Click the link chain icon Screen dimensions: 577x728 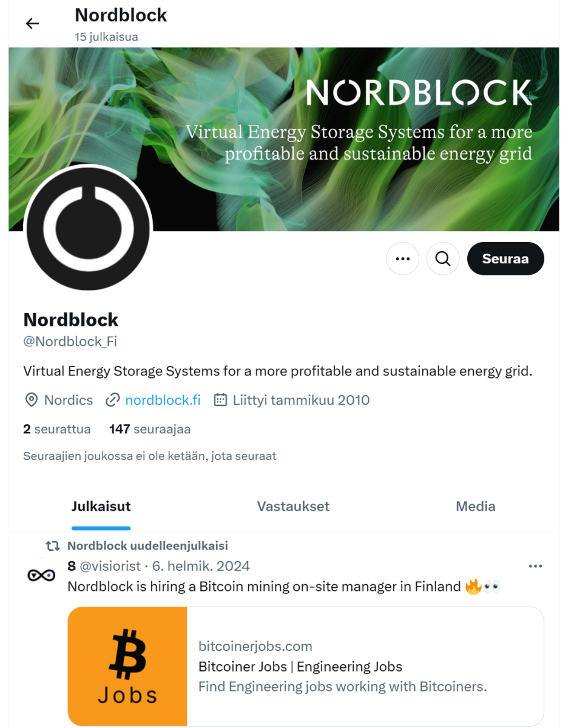(x=112, y=400)
